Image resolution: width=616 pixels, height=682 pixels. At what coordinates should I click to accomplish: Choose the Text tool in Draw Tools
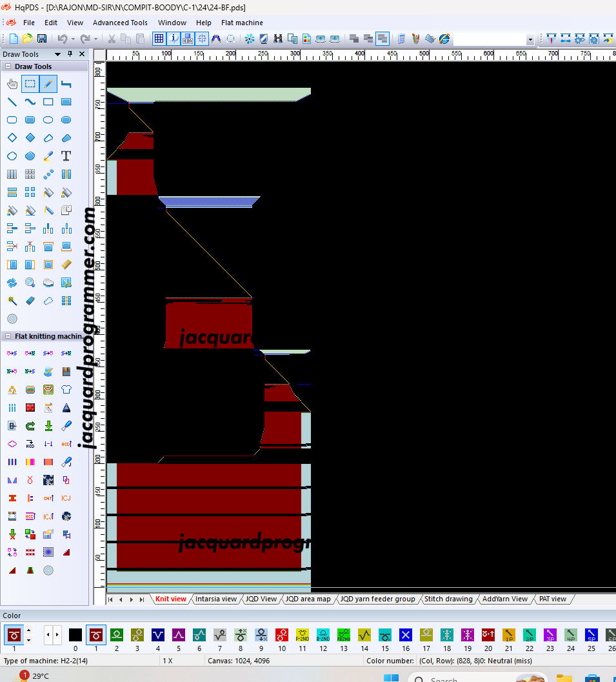tap(66, 156)
